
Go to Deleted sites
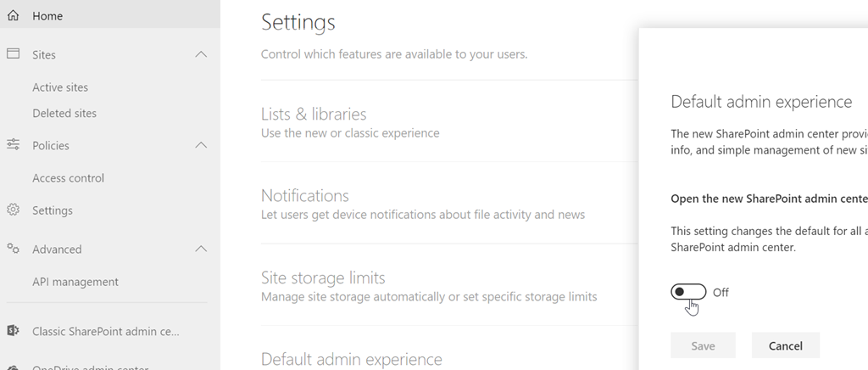pyautogui.click(x=64, y=113)
